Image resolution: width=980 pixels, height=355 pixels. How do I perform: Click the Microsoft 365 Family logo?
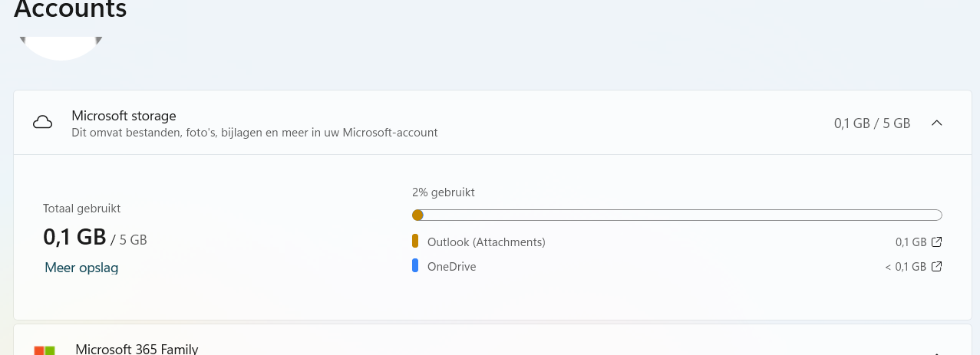[45, 350]
